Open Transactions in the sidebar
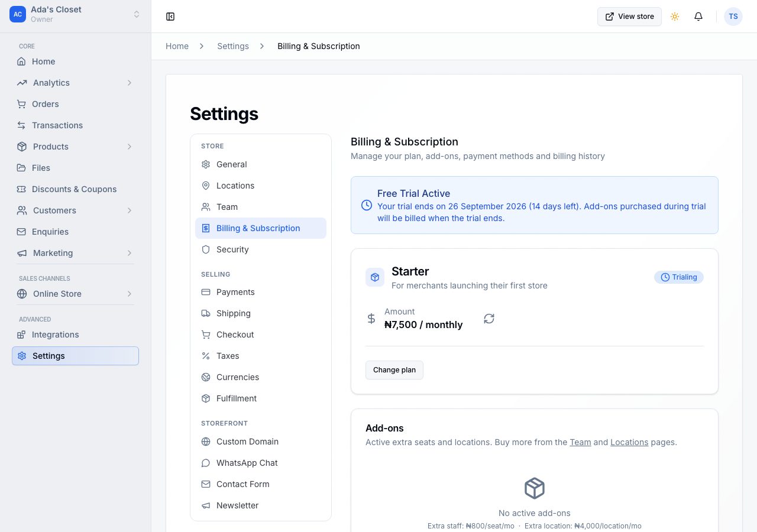Screen dimensions: 757x532 point(75,125)
